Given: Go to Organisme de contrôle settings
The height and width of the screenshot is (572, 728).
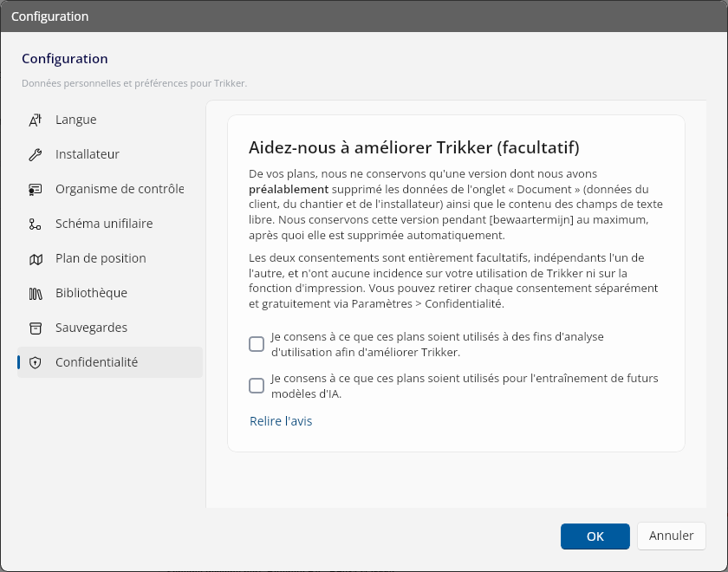Looking at the screenshot, I should tap(110, 190).
